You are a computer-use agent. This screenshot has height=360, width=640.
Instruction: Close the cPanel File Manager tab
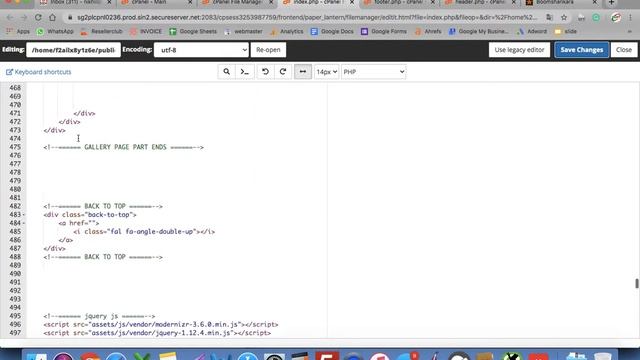[x=271, y=2]
